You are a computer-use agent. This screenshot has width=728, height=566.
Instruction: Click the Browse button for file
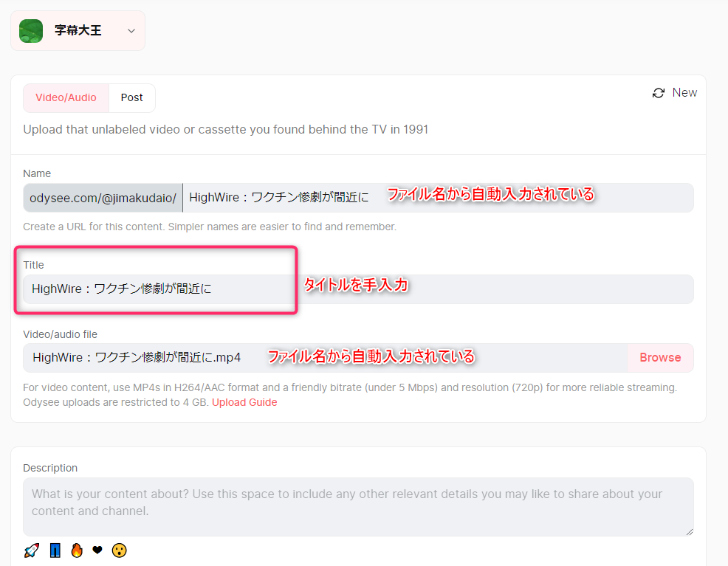tap(660, 358)
